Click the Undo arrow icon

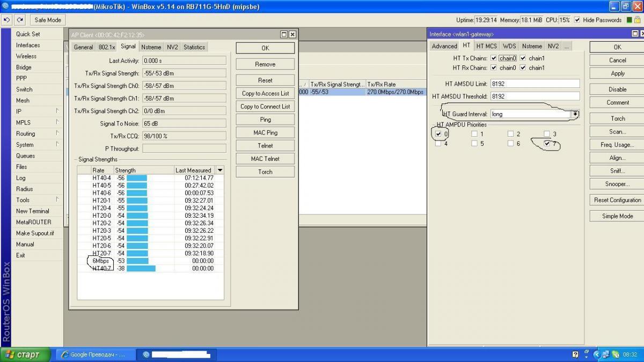[7, 20]
